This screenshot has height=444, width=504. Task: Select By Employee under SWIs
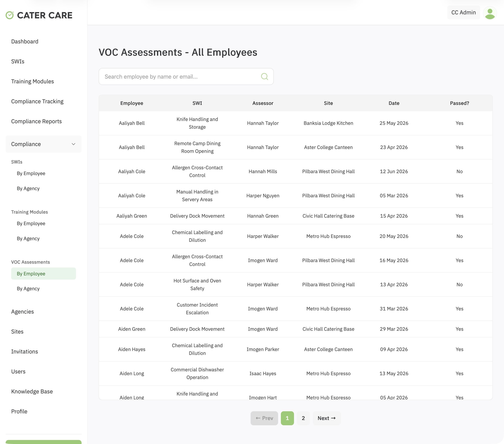point(31,173)
